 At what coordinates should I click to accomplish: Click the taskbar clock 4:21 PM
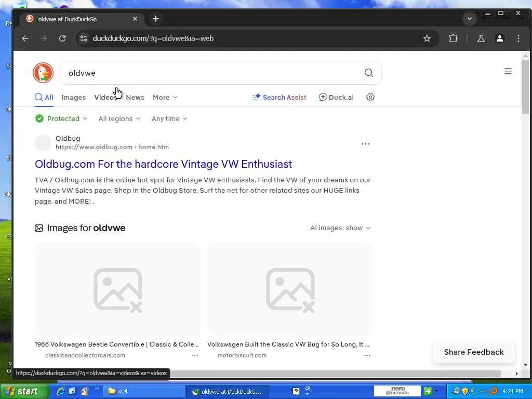click(x=512, y=391)
